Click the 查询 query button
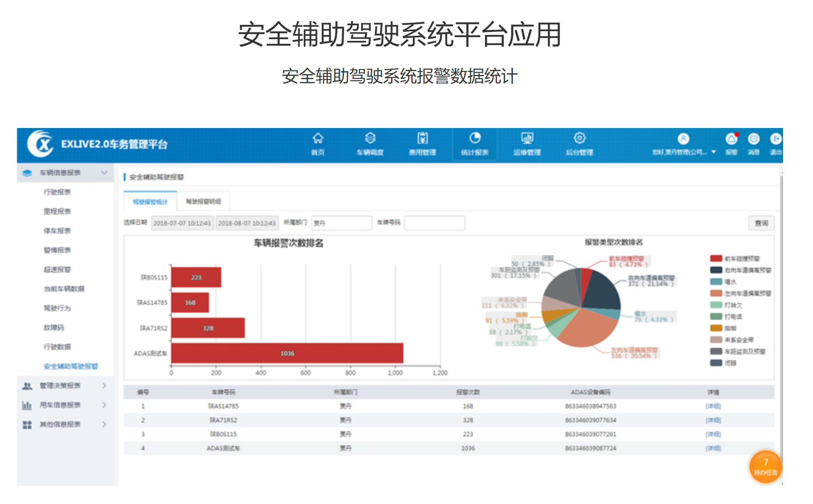 pos(761,223)
